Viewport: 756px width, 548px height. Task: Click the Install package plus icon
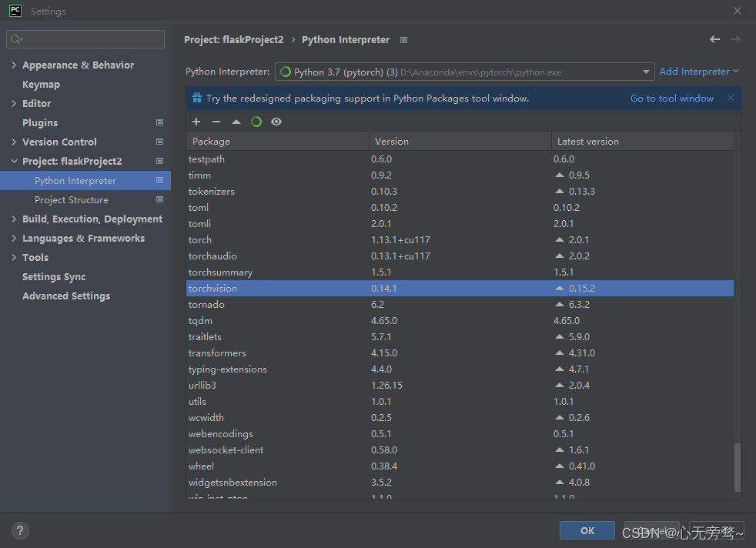tap(196, 122)
